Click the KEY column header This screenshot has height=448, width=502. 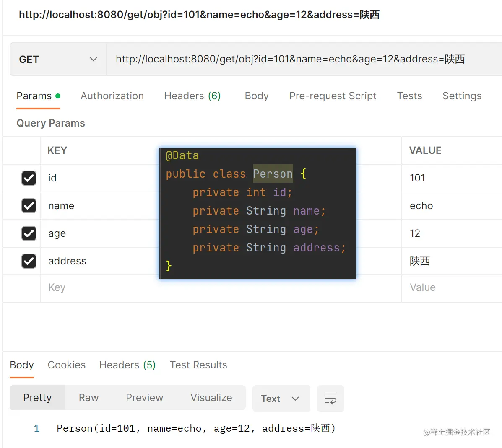57,150
